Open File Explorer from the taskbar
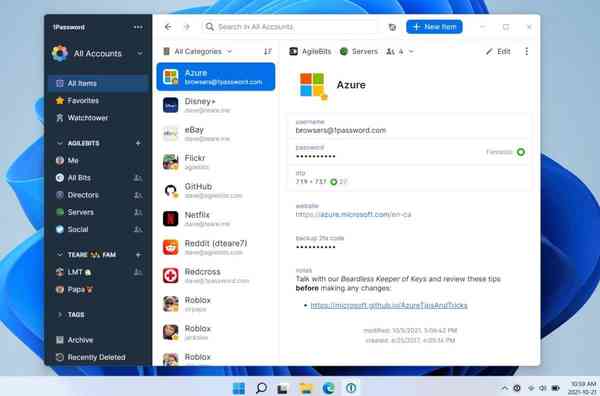Screen dimensions: 600x396 306,388
